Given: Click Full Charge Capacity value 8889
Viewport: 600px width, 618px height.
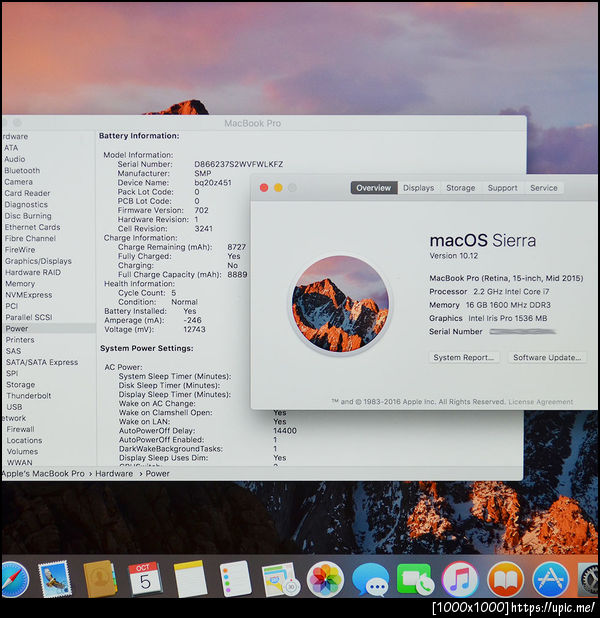Looking at the screenshot, I should 237,275.
